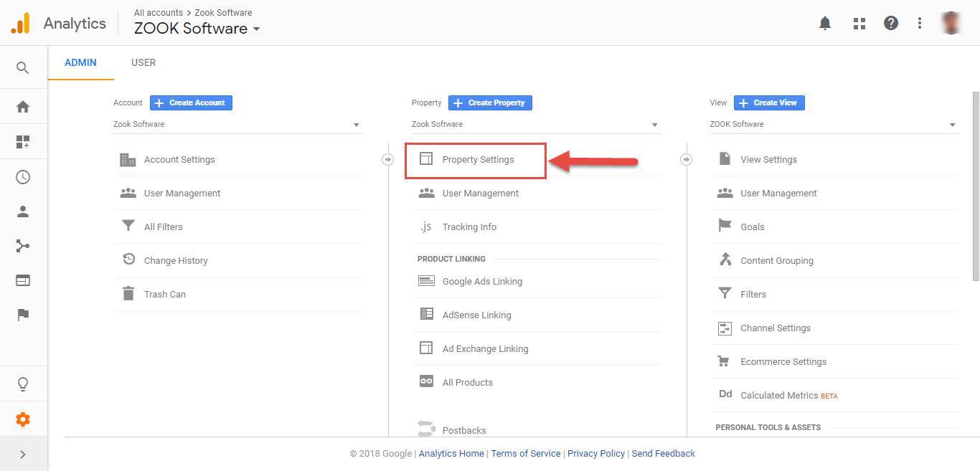The height and width of the screenshot is (471, 980).
Task: Click Zook Software breadcrumb text
Action: click(223, 13)
